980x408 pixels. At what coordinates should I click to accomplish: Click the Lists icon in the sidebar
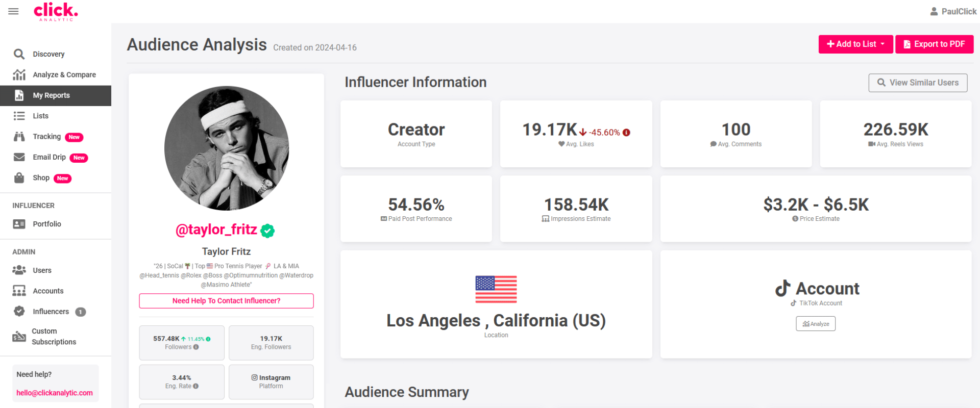[19, 116]
